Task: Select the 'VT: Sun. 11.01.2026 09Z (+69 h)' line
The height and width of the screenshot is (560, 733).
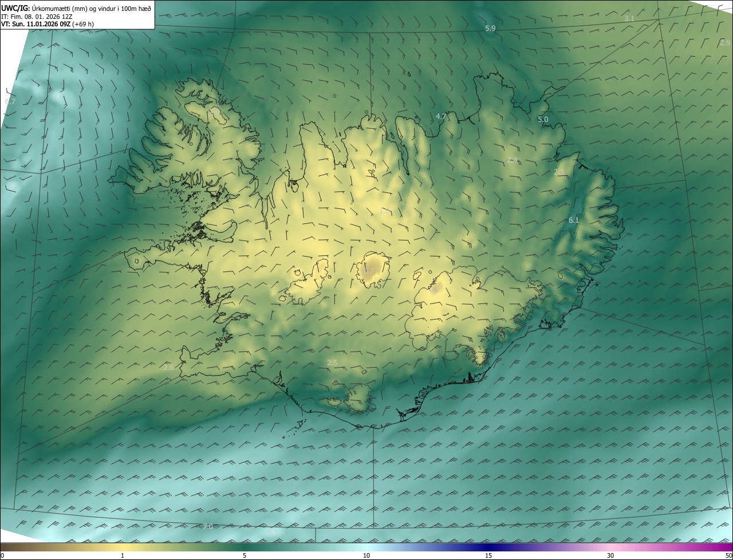Action: pyautogui.click(x=48, y=24)
